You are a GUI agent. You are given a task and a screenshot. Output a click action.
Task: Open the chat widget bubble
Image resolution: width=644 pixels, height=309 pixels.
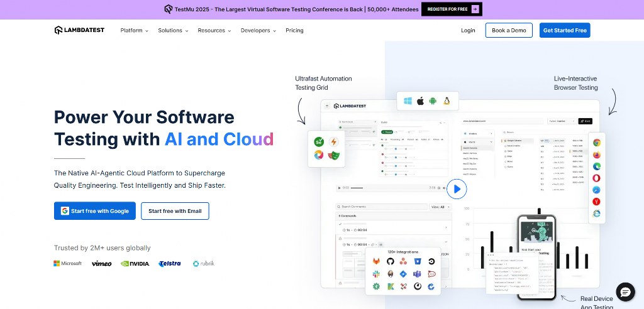pyautogui.click(x=625, y=292)
